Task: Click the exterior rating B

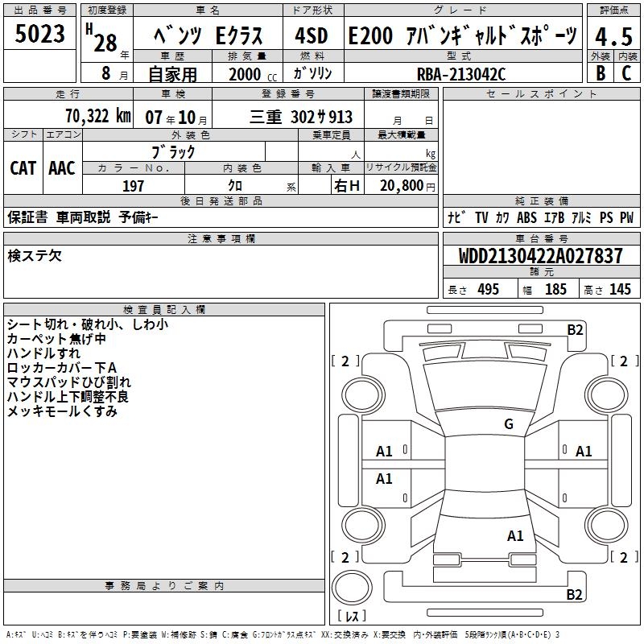Action: 601,73
